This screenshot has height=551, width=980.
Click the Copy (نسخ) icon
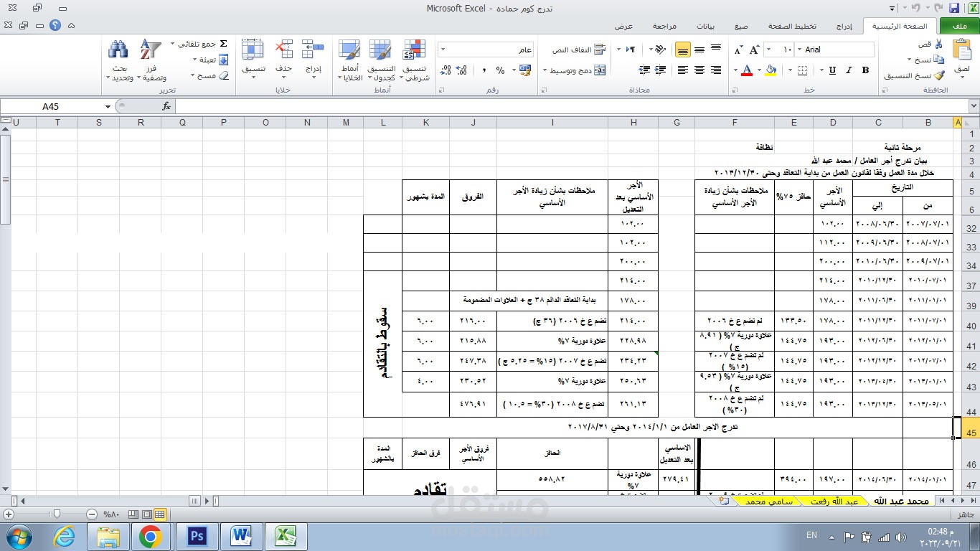[x=939, y=60]
